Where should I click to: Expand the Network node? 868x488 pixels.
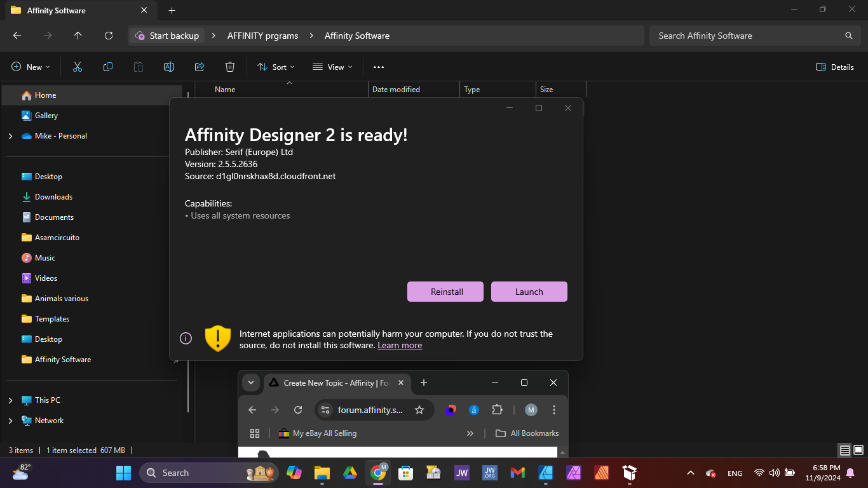(10, 421)
